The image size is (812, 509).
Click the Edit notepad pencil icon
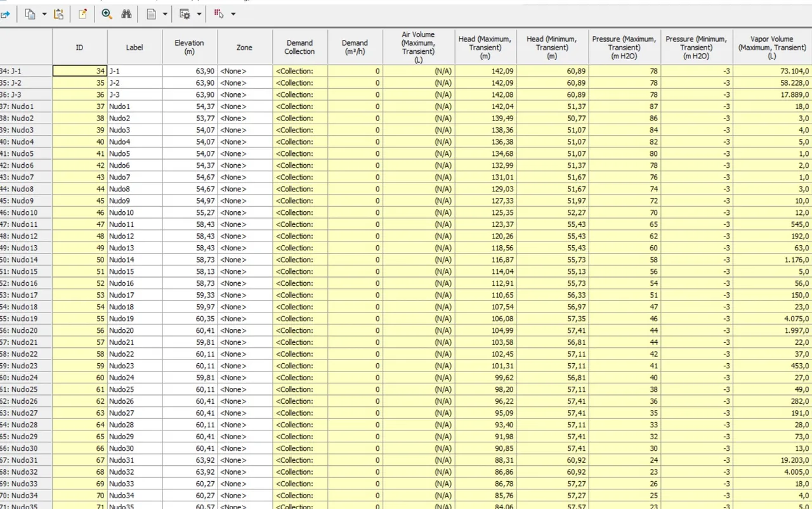[x=82, y=14]
